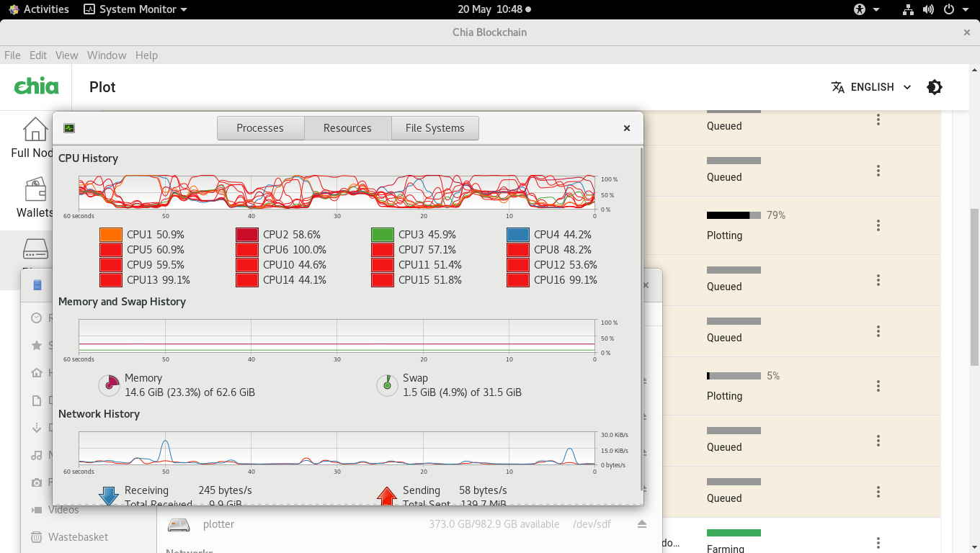Pick a color for CPU16

518,280
